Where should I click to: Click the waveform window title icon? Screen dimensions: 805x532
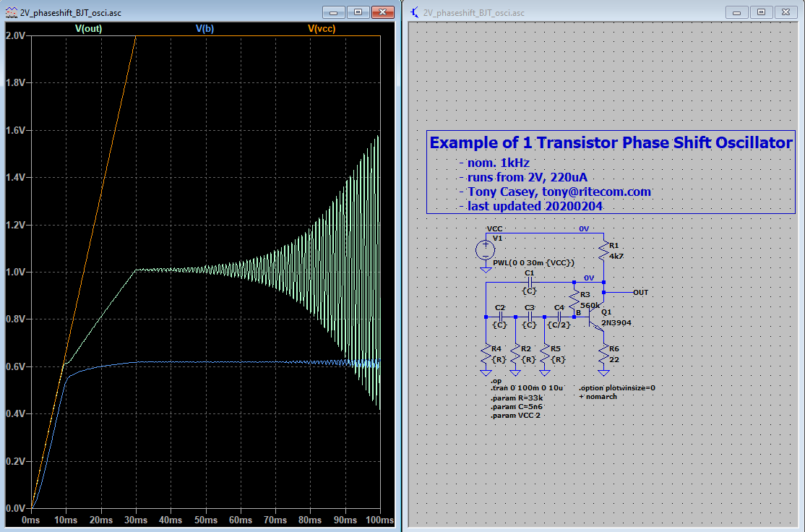pos(11,12)
